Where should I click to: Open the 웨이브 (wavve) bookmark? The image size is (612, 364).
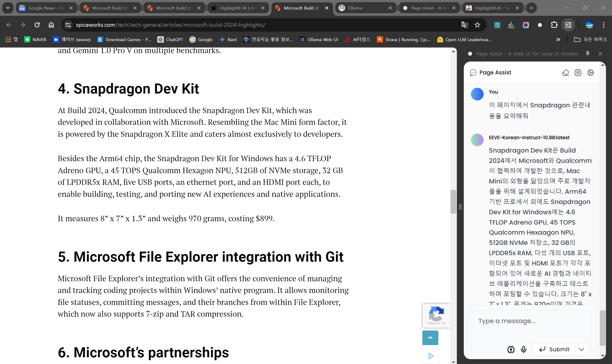click(72, 39)
